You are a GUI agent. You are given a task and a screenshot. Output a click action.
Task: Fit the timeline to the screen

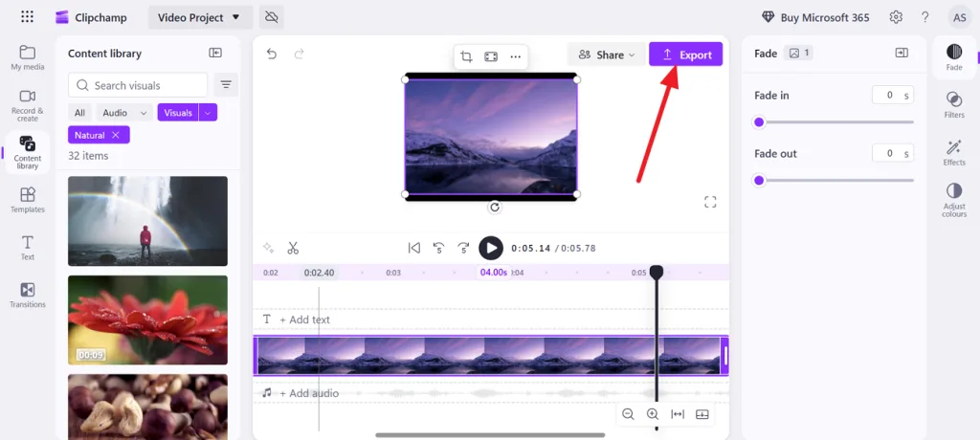(x=678, y=414)
